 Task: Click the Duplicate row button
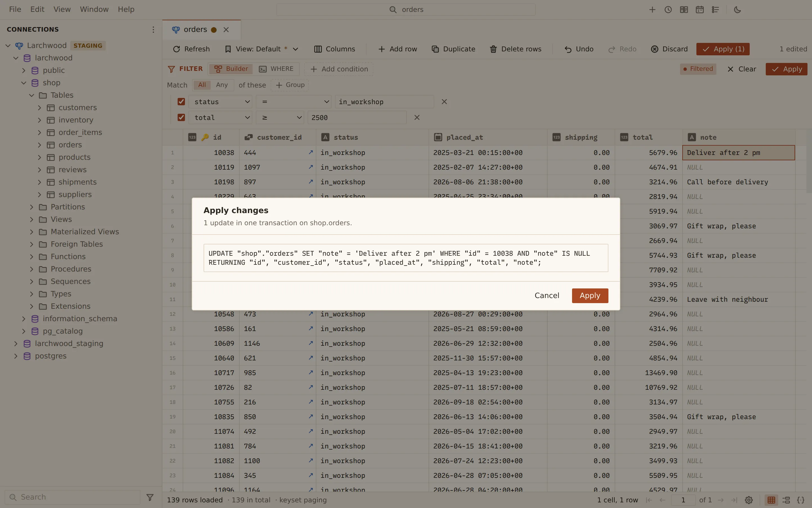tap(453, 49)
